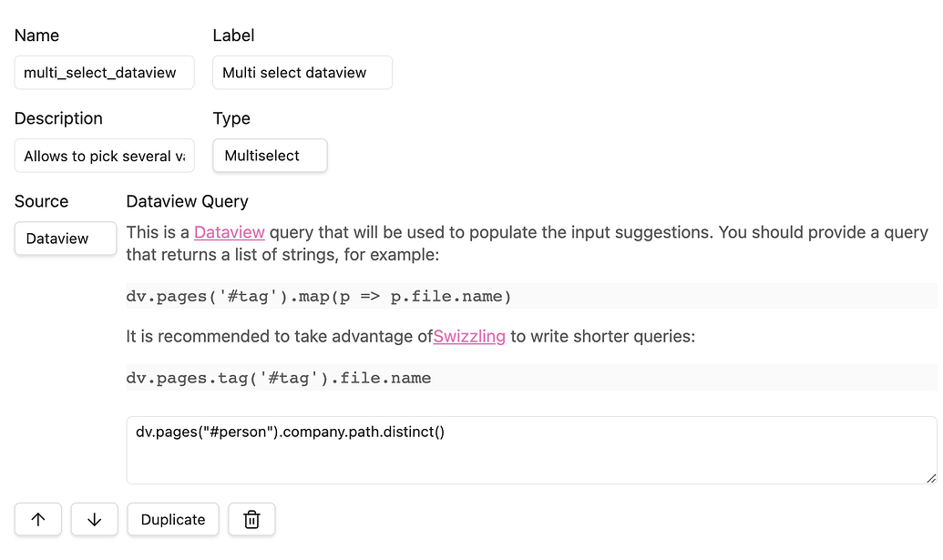The width and height of the screenshot is (943, 560).
Task: Open the Type dropdown showing Multiselect
Action: 270,156
